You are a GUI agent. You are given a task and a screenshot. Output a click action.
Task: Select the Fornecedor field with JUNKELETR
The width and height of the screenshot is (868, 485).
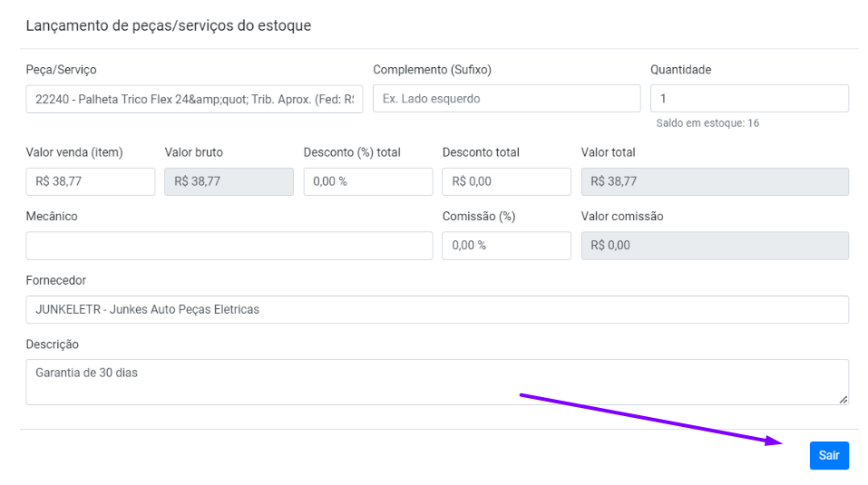(x=437, y=309)
